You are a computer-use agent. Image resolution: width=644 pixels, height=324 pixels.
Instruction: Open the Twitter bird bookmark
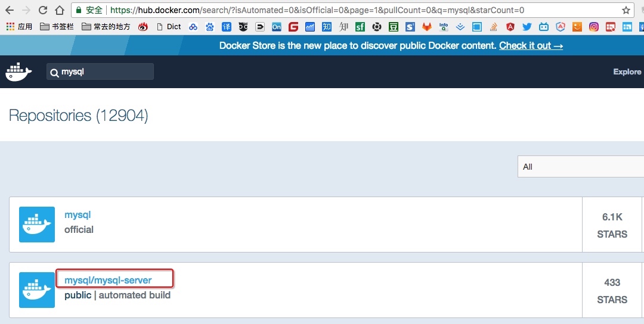[x=527, y=27]
